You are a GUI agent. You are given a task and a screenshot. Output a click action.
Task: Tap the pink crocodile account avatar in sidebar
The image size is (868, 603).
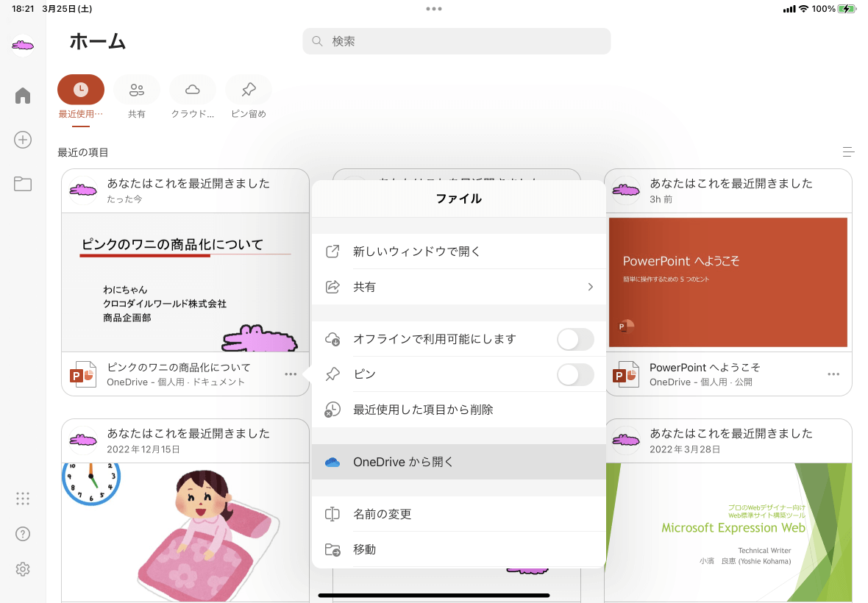point(23,45)
